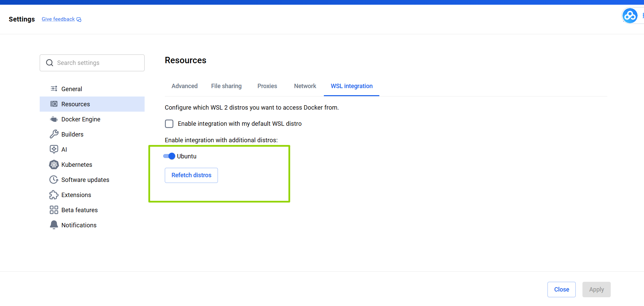The width and height of the screenshot is (644, 306).
Task: Click the Resources disk icon
Action: (54, 104)
